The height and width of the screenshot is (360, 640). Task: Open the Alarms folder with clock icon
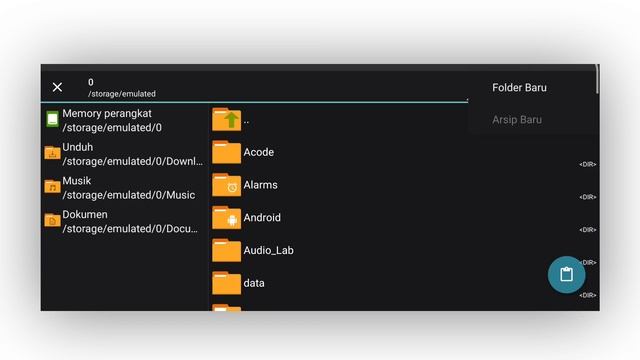point(227,185)
